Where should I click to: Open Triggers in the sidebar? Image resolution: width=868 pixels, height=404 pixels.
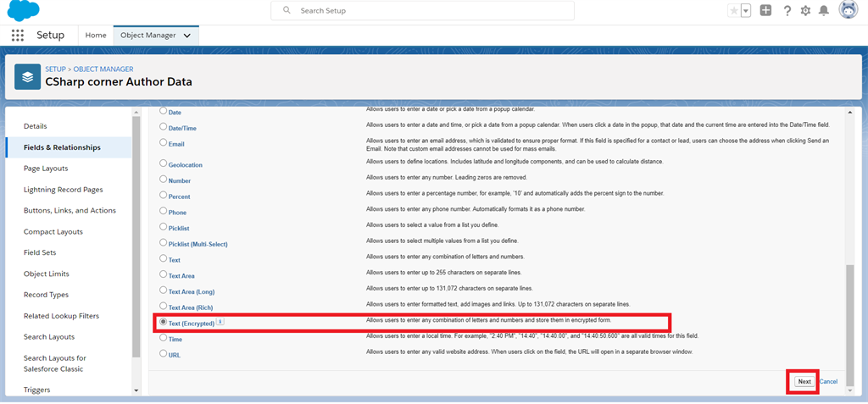[37, 390]
